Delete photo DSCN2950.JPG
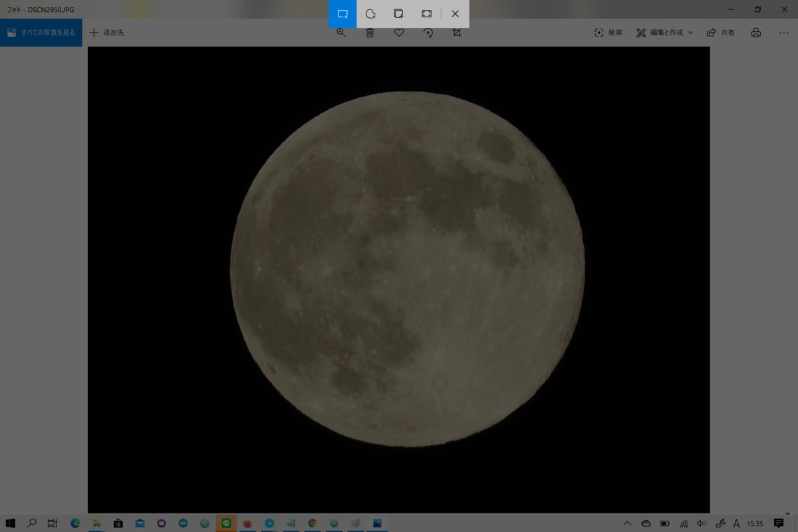Viewport: 798px width, 532px height. (370, 32)
